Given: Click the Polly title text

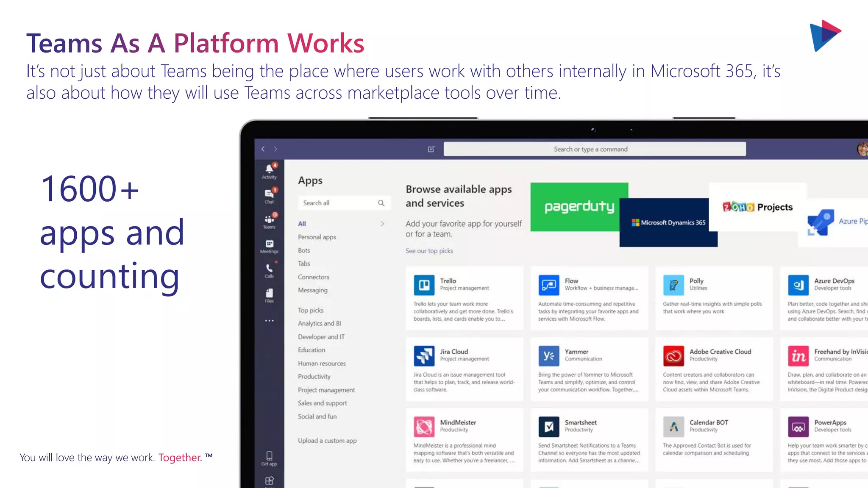Looking at the screenshot, I should [696, 281].
